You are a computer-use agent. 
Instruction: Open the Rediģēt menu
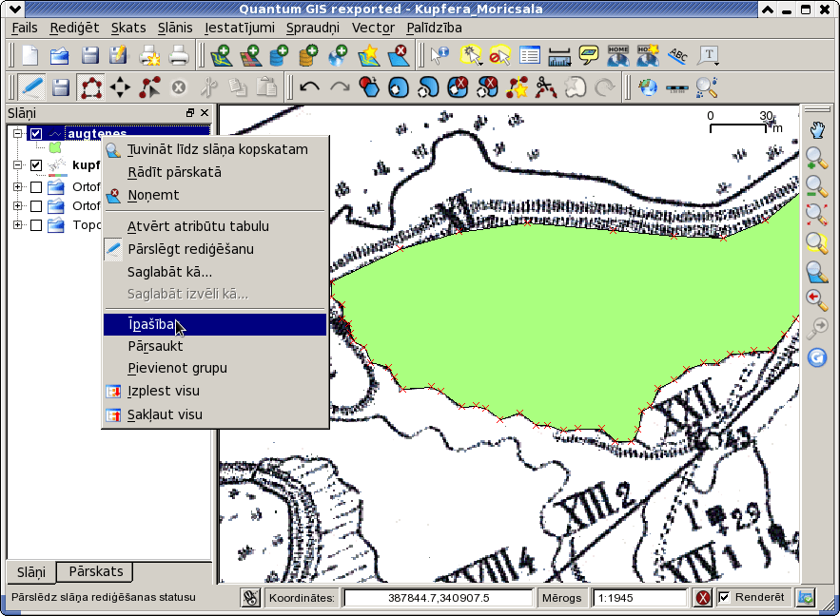(x=74, y=28)
